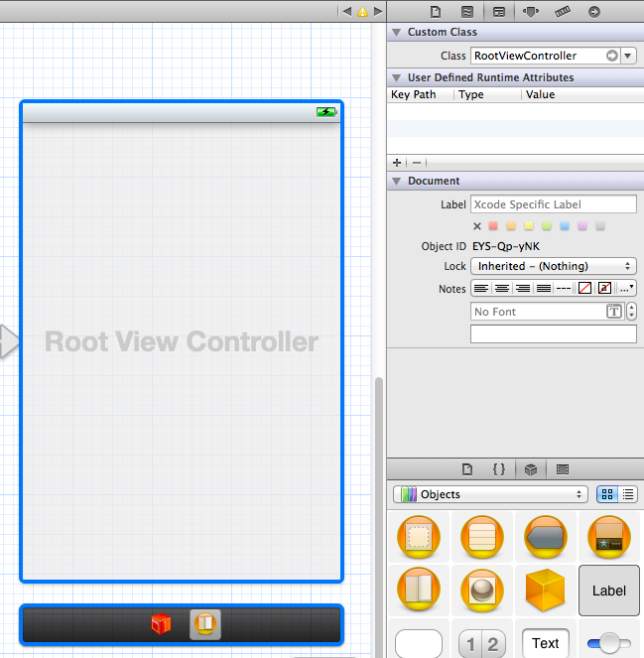644x658 pixels.
Task: Collapse the Custom Class section
Action: (x=397, y=33)
